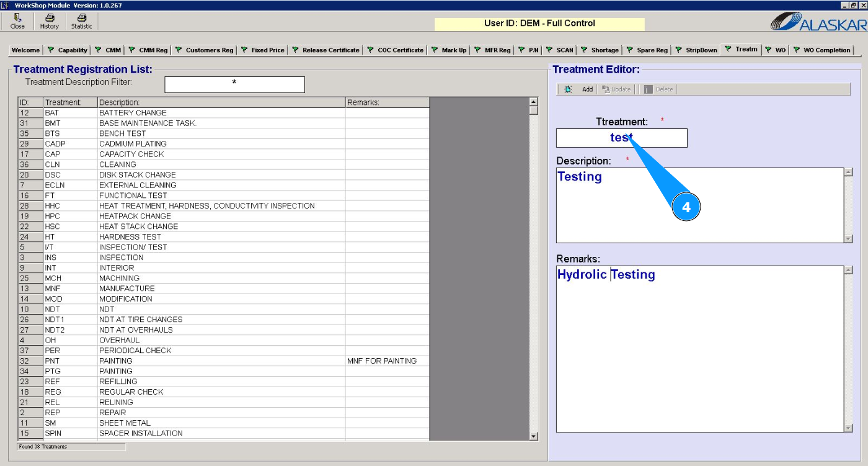Open the Customers Reg tab
Screen dimensions: 868x466
204,50
